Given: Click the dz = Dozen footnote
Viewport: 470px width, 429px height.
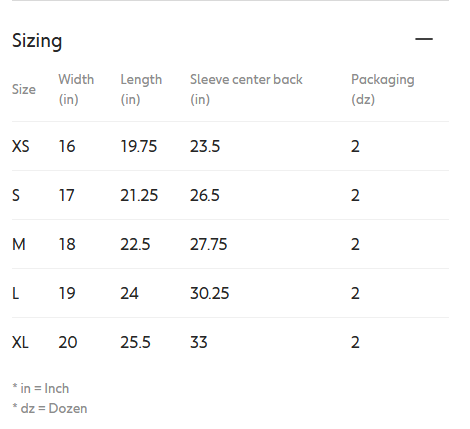Looking at the screenshot, I should click(x=50, y=409).
